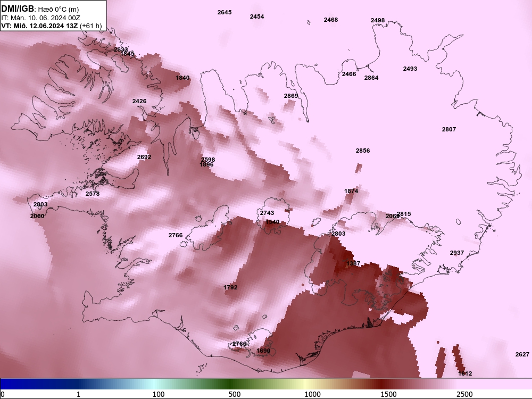
Task: Click the 2633 value label
Action: click(x=120, y=49)
